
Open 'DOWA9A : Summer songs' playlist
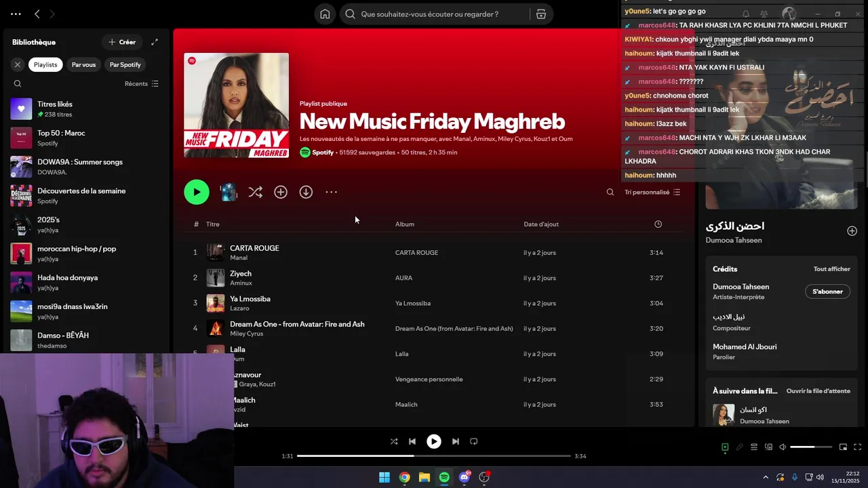coord(85,167)
